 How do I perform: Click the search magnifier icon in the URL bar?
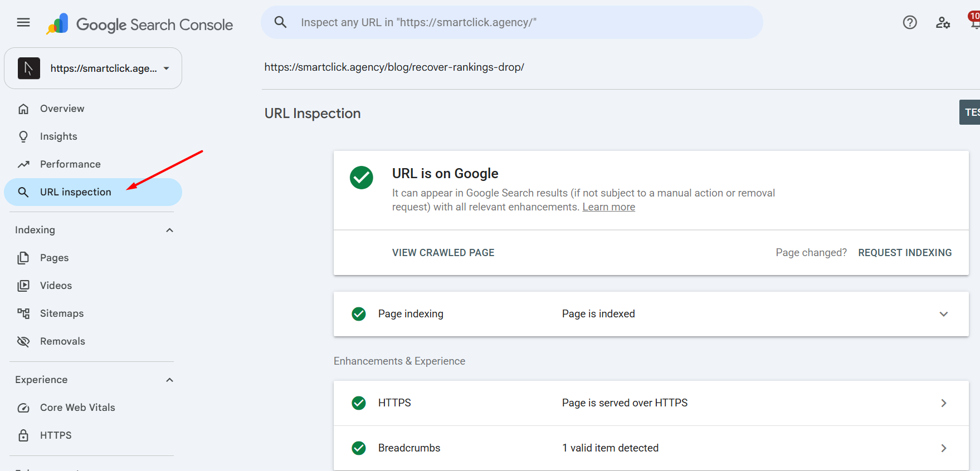pyautogui.click(x=281, y=22)
